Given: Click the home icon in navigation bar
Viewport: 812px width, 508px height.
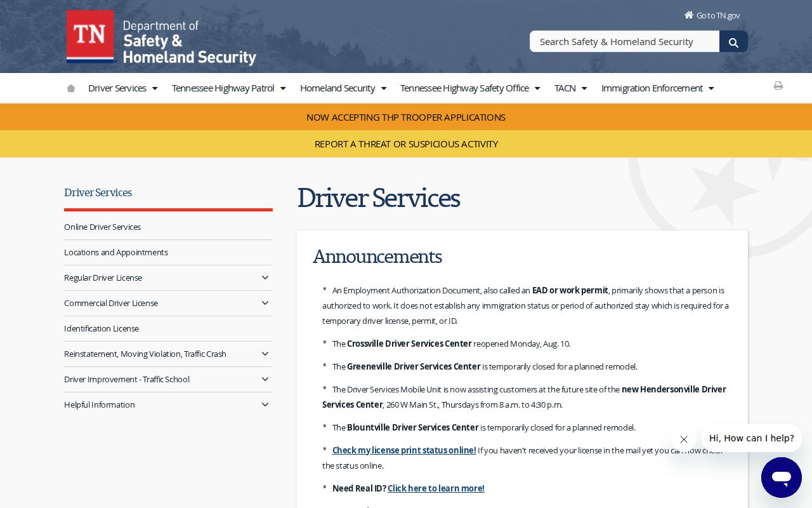Looking at the screenshot, I should pyautogui.click(x=71, y=88).
